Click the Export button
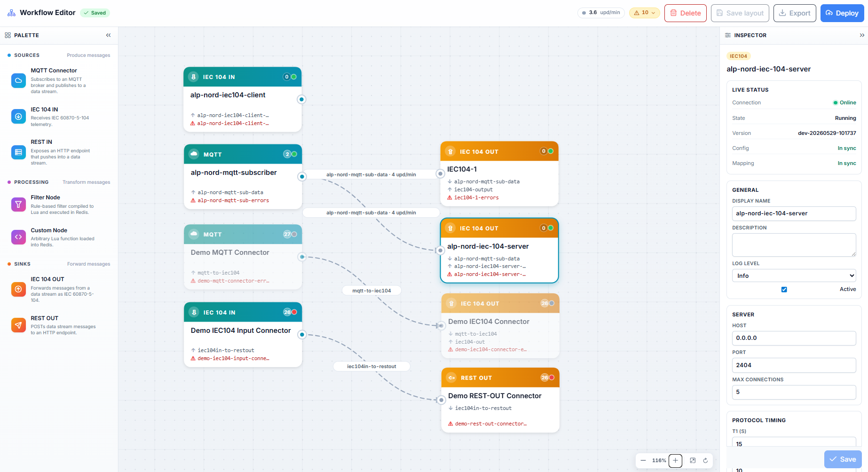 pos(795,13)
